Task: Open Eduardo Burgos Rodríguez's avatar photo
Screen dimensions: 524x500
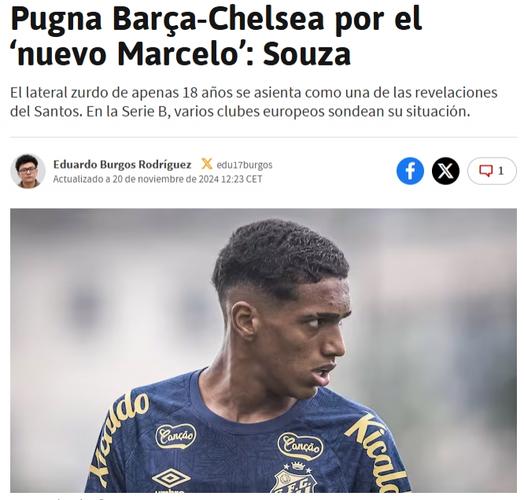Action: 28,171
